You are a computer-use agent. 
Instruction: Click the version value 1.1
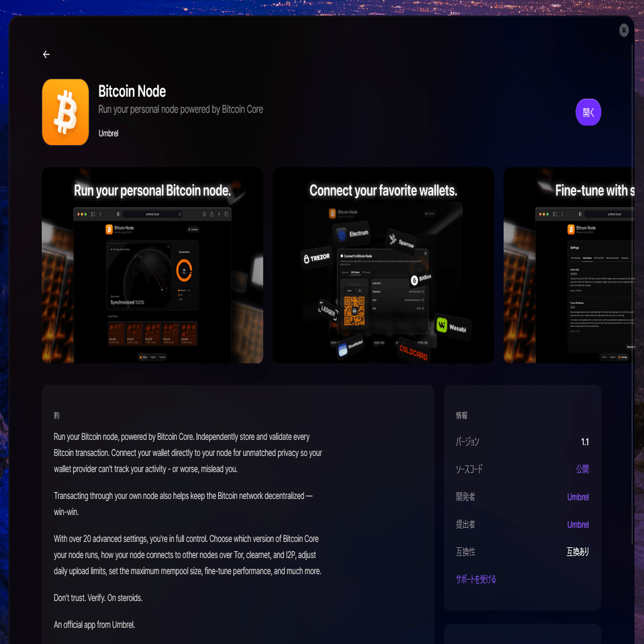(585, 442)
